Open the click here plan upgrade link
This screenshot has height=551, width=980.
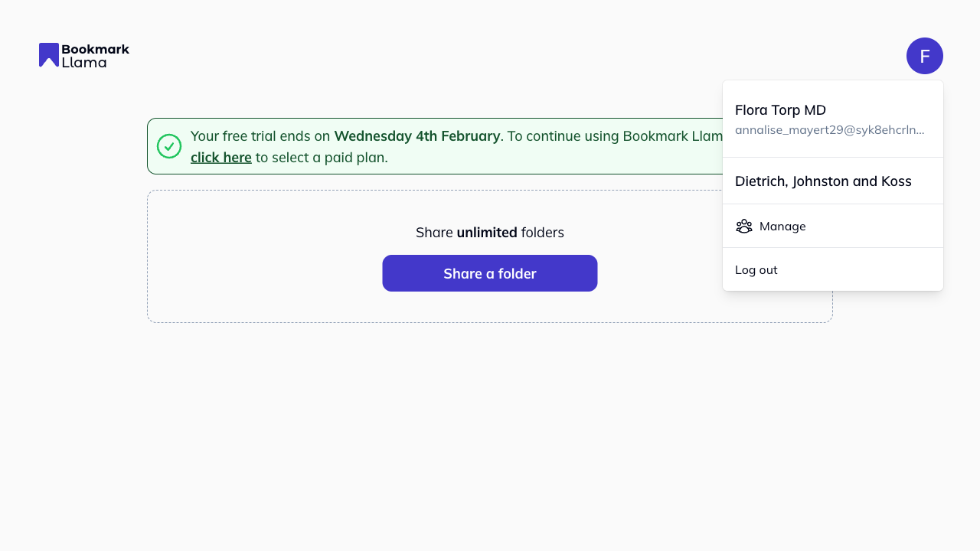pos(220,157)
